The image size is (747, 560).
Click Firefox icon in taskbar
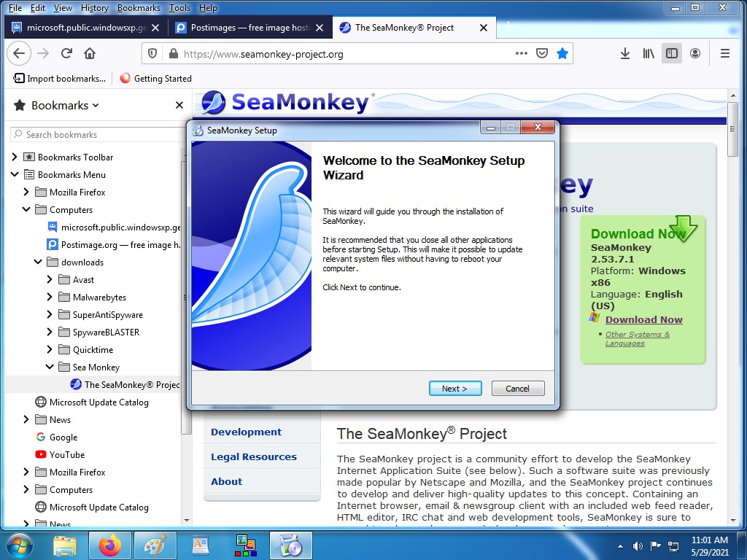click(110, 545)
